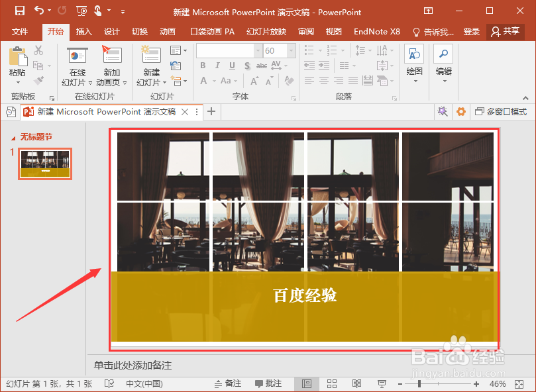
Task: Click the 共享 Share button
Action: [x=506, y=31]
